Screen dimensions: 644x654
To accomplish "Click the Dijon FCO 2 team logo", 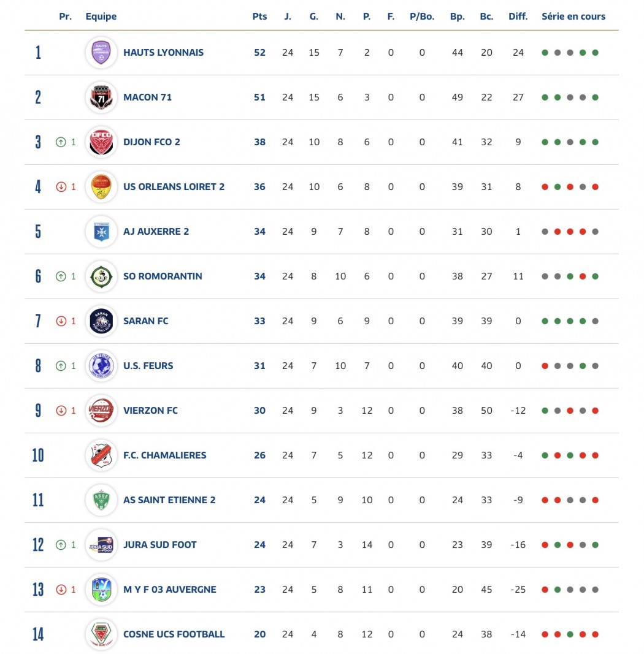I will (x=101, y=142).
